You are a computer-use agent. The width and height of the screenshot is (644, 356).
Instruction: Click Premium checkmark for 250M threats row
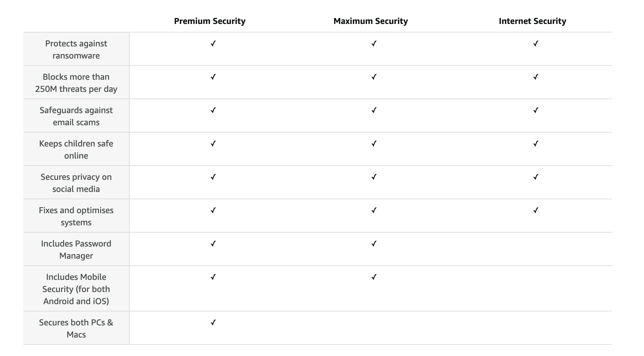[x=213, y=77]
